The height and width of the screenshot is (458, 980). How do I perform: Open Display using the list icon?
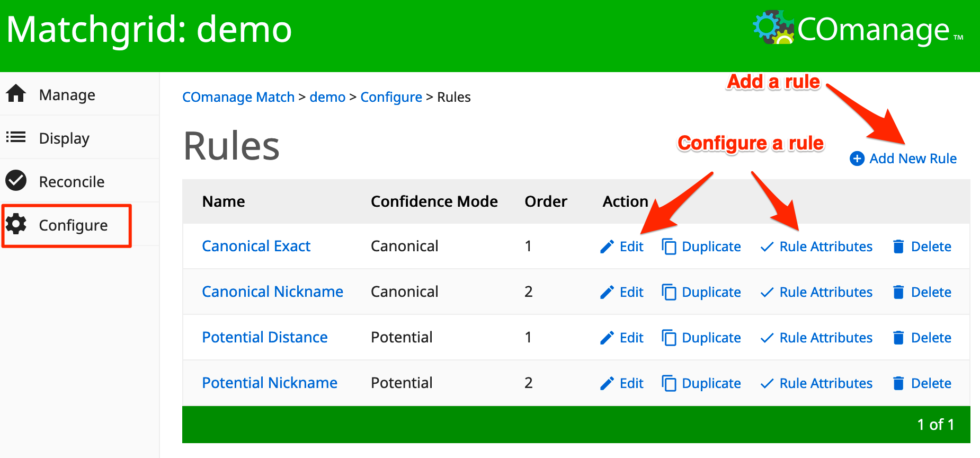16,137
